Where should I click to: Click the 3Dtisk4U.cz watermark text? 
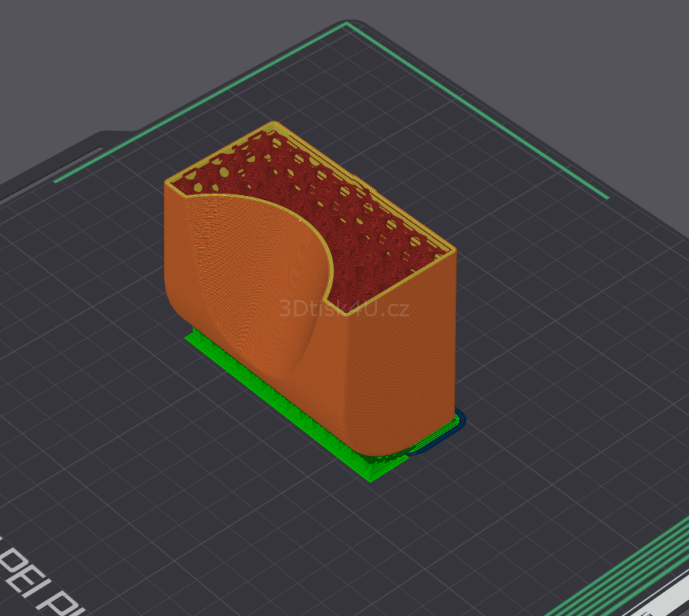coord(344,309)
